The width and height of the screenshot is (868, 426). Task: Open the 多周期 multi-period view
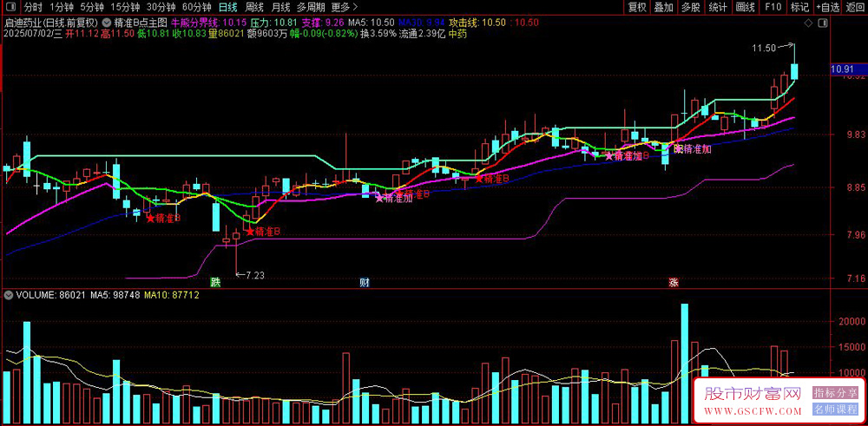coord(311,7)
